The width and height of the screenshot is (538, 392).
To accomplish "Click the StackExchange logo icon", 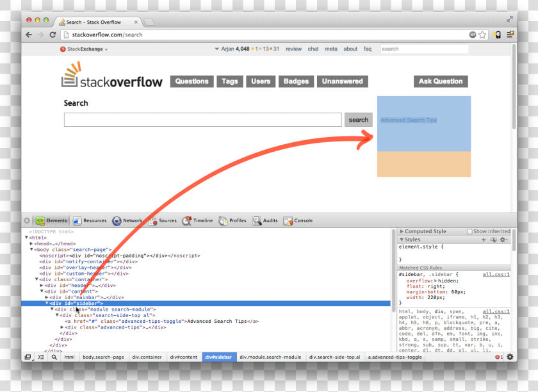I will click(x=63, y=49).
